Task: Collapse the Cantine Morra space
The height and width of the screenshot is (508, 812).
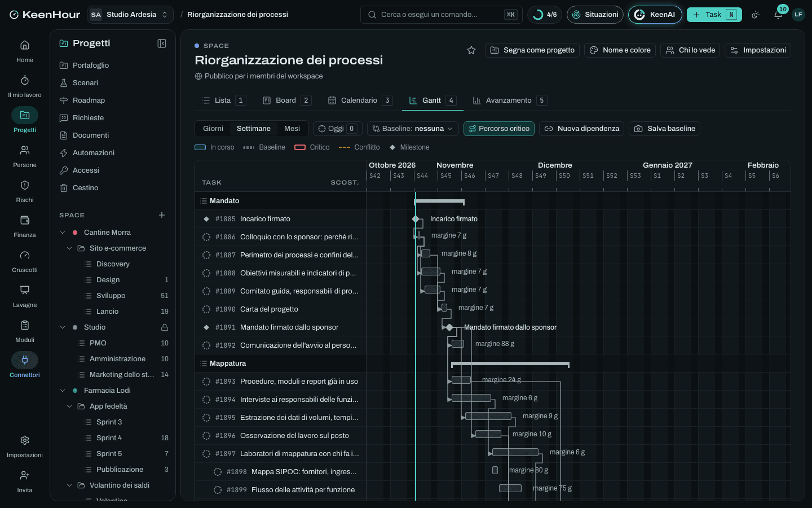Action: [x=63, y=233]
